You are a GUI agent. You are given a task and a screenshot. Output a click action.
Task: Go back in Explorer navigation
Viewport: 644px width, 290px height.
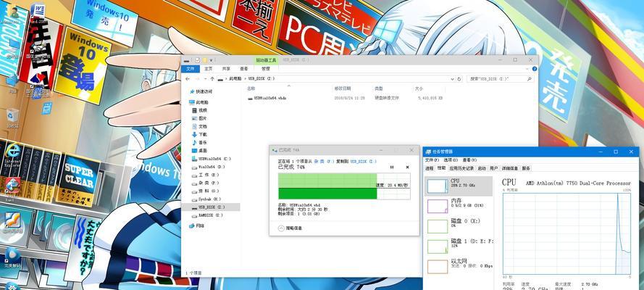(x=188, y=78)
